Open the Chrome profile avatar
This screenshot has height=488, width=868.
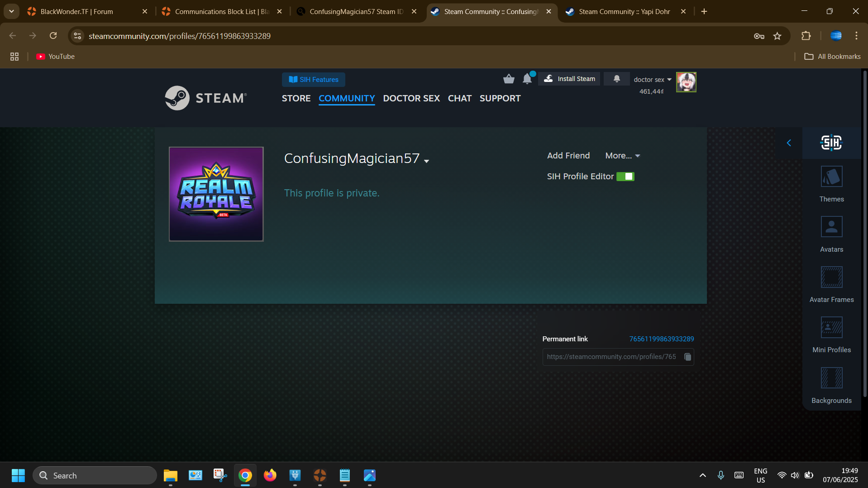click(x=836, y=36)
